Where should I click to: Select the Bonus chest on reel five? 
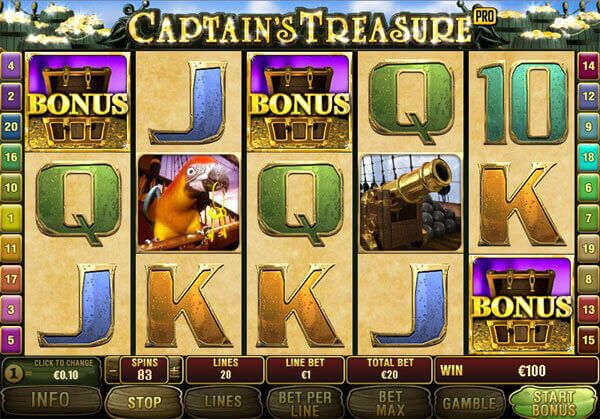click(x=522, y=305)
